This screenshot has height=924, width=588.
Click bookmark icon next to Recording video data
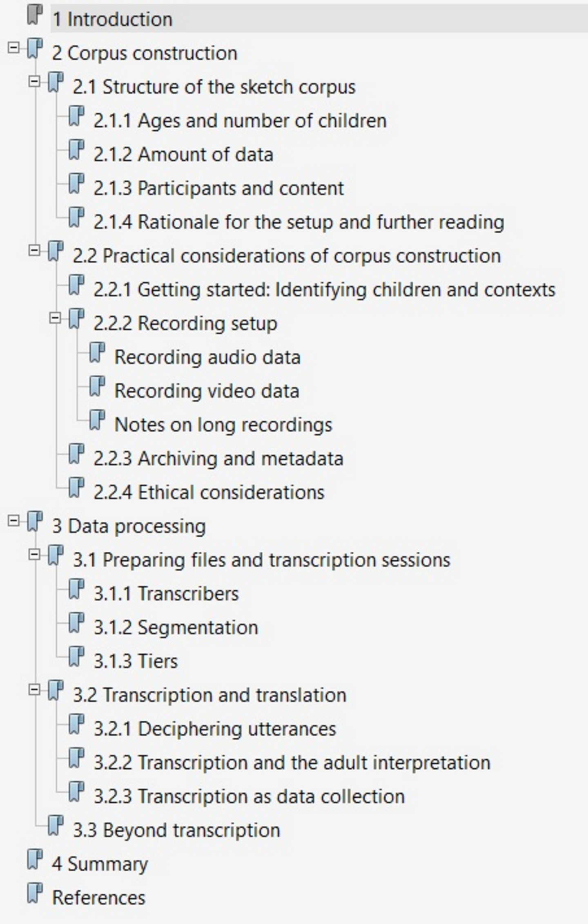(97, 387)
